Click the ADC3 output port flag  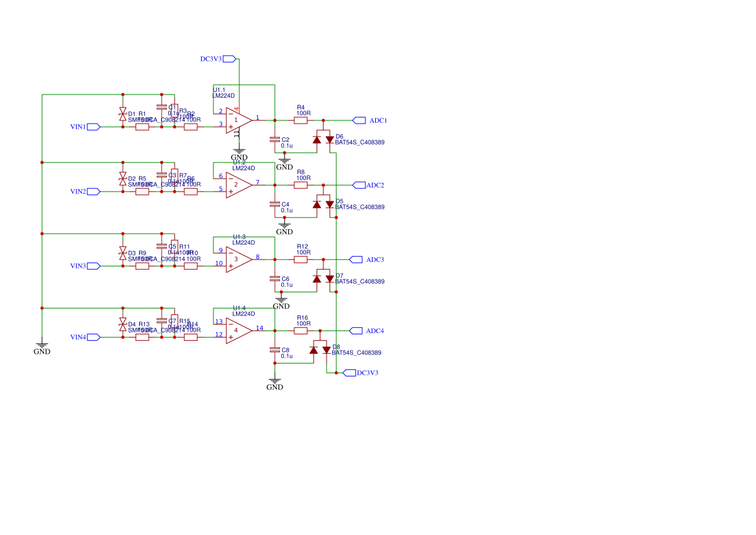tap(356, 259)
